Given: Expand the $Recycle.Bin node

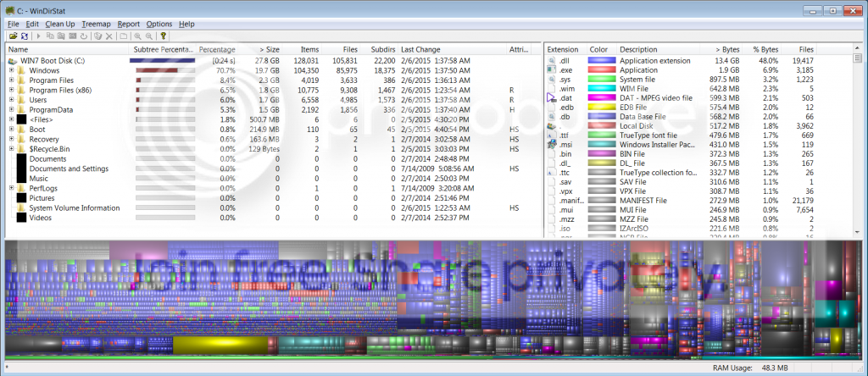Looking at the screenshot, I should click(x=11, y=149).
